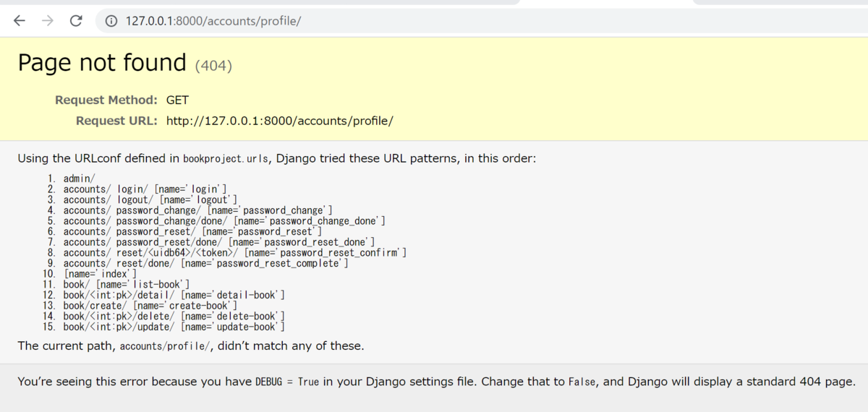This screenshot has width=868, height=412.
Task: Open the site information icon in the address bar
Action: click(x=111, y=21)
